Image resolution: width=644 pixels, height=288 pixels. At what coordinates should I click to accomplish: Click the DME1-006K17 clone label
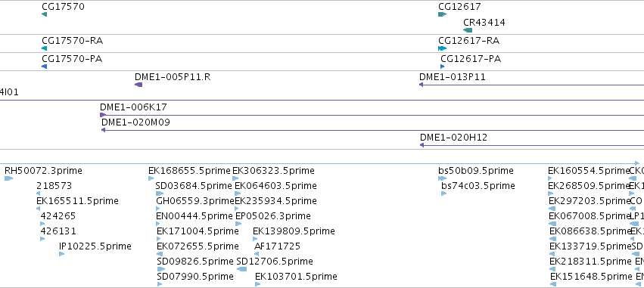(x=133, y=107)
